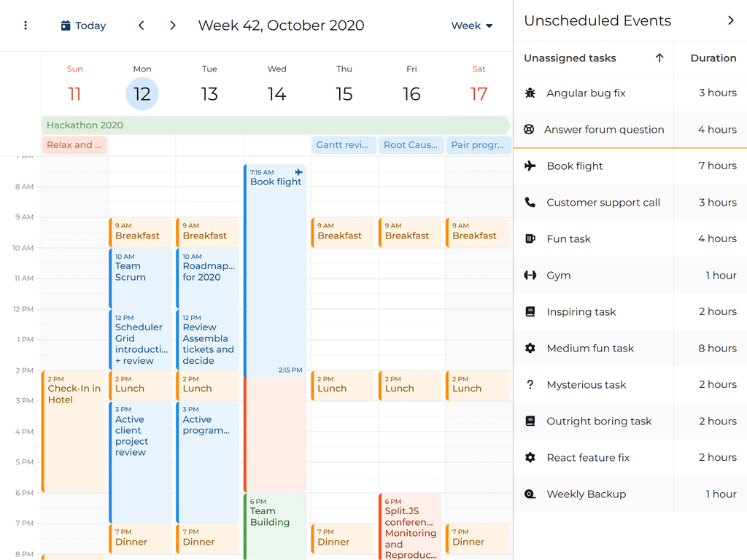This screenshot has width=747, height=560.
Task: Click the dumbbell icon next to Gym
Action: pos(530,276)
